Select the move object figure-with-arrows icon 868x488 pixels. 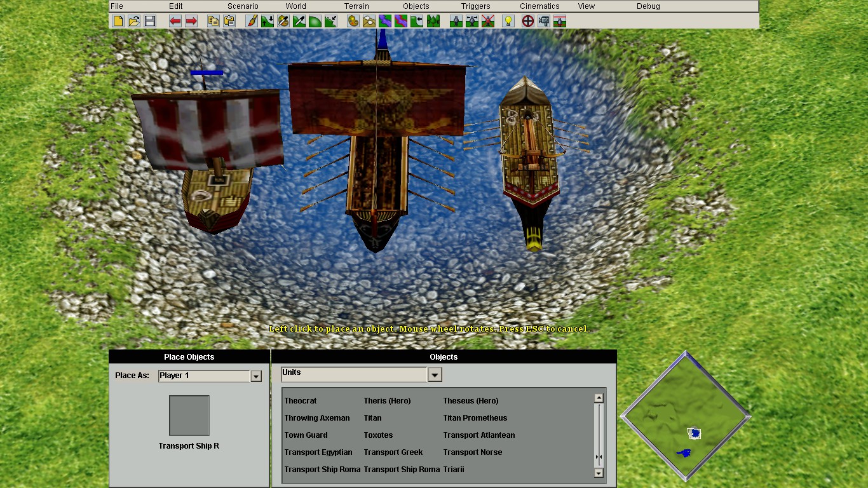471,21
